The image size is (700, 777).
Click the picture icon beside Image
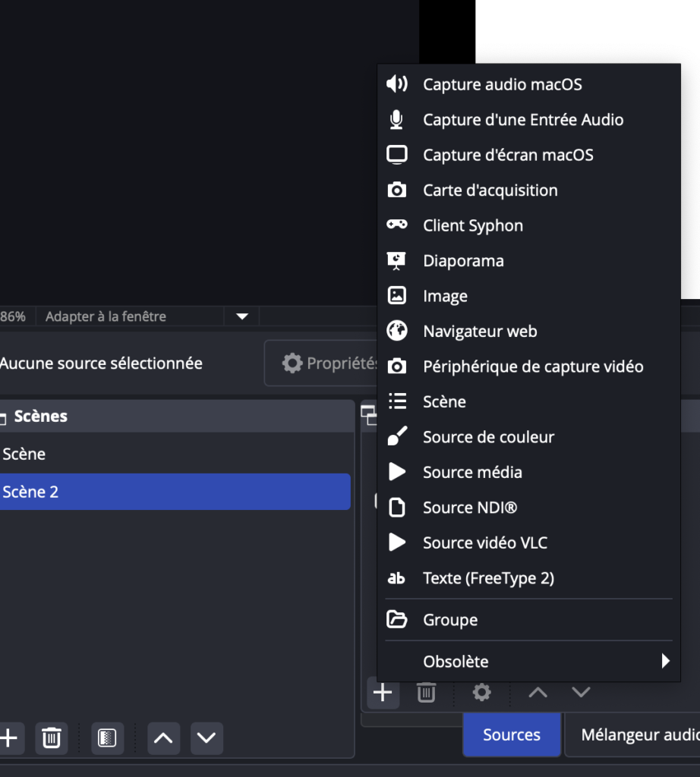tap(396, 295)
